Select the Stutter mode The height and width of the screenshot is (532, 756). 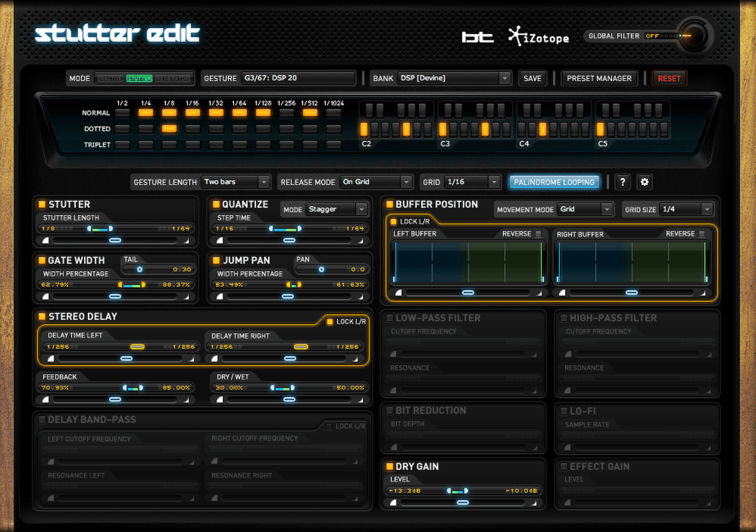coord(139,78)
